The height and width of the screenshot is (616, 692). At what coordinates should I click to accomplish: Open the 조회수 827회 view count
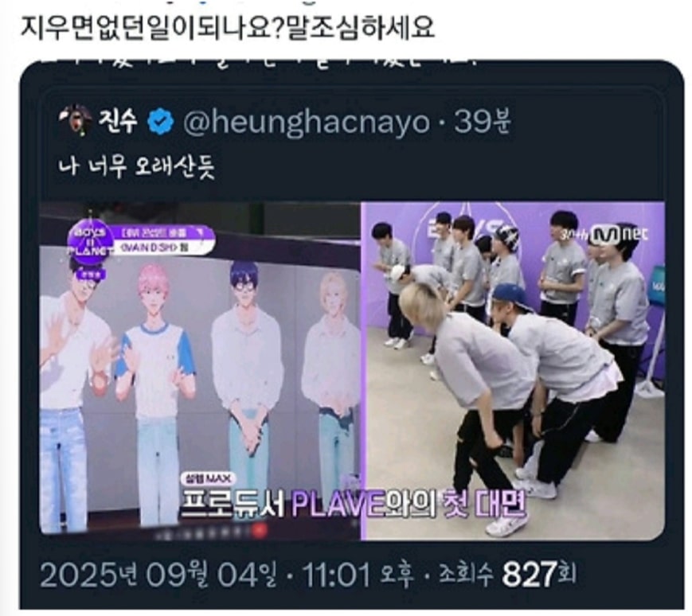tap(507, 575)
